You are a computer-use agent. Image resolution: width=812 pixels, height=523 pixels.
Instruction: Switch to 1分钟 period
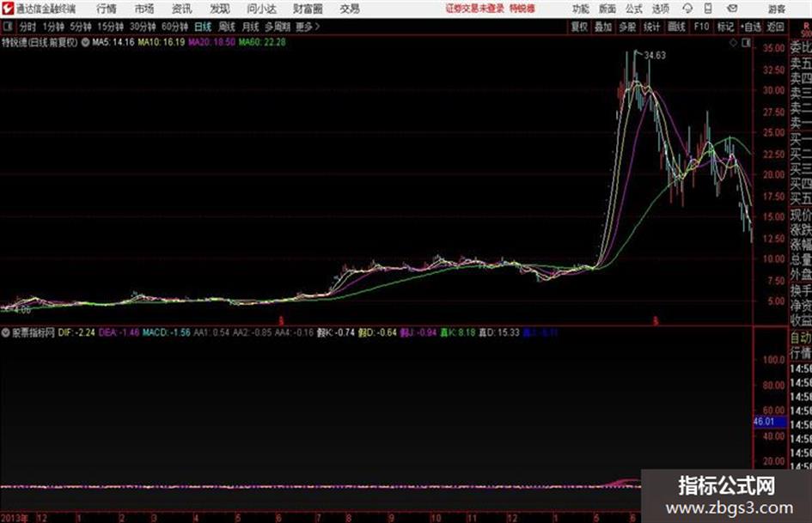tap(52, 27)
